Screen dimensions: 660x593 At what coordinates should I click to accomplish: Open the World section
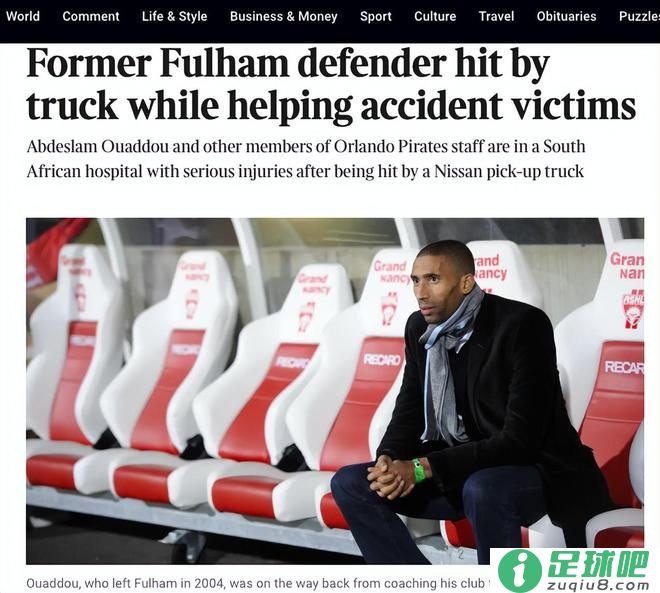click(23, 16)
